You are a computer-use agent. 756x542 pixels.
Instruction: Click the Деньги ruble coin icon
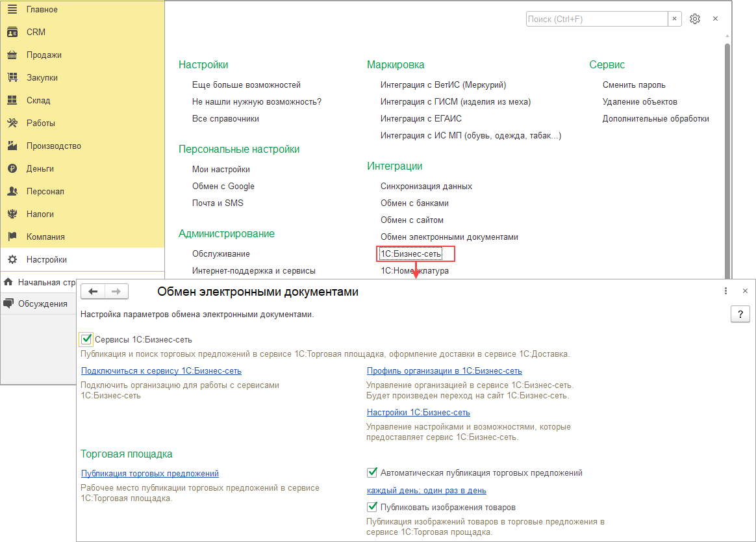[12, 168]
